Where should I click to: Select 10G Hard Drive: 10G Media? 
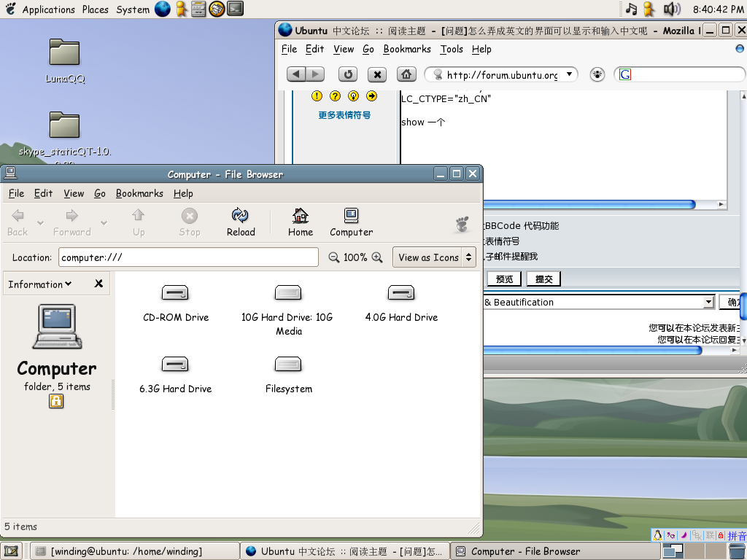click(287, 309)
